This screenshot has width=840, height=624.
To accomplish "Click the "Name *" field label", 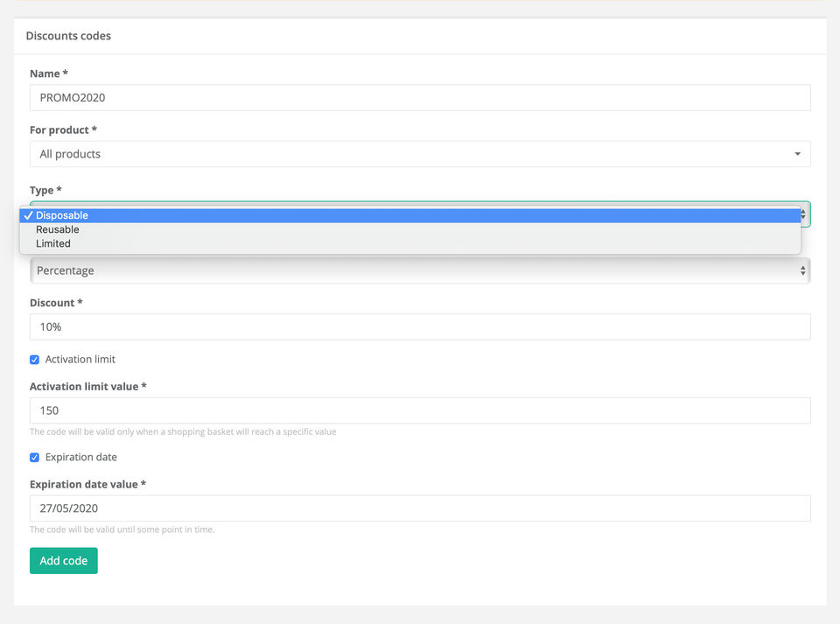I will [x=49, y=74].
